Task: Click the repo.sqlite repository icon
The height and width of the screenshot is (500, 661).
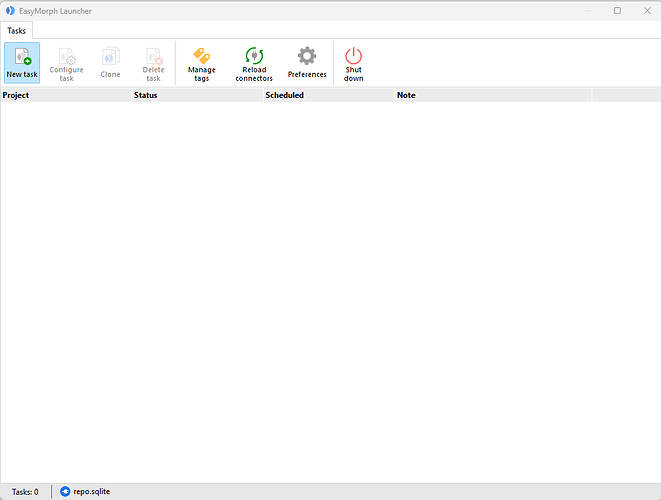Action: pos(65,492)
